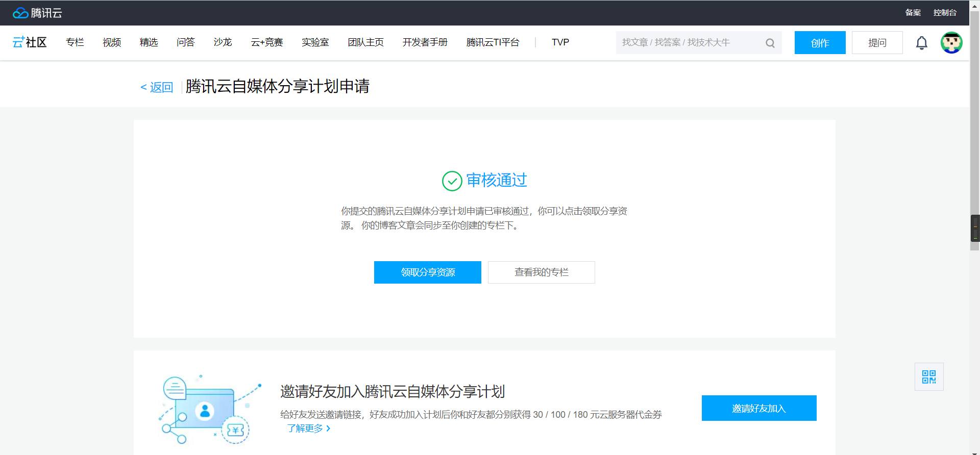Navigate to the TVP page
The height and width of the screenshot is (455, 980).
[x=560, y=42]
